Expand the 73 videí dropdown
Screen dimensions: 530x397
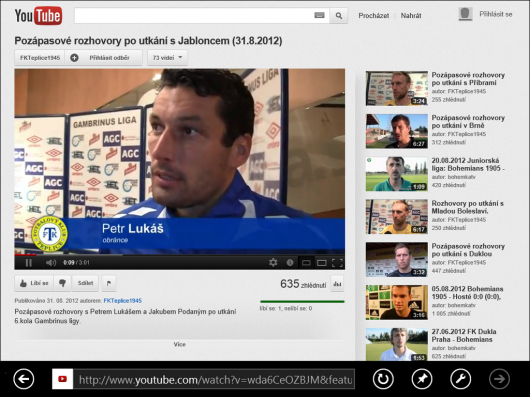[x=167, y=58]
